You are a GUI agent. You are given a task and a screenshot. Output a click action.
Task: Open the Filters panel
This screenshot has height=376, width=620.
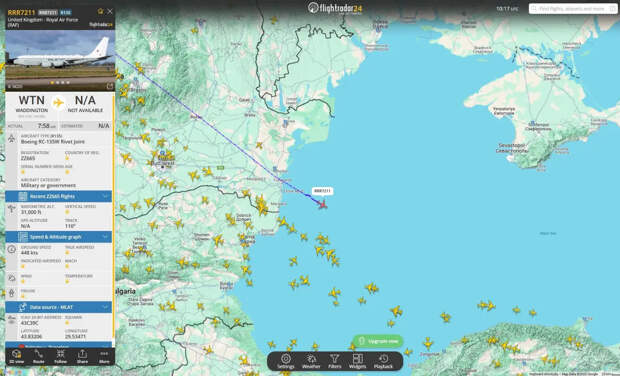(x=335, y=361)
